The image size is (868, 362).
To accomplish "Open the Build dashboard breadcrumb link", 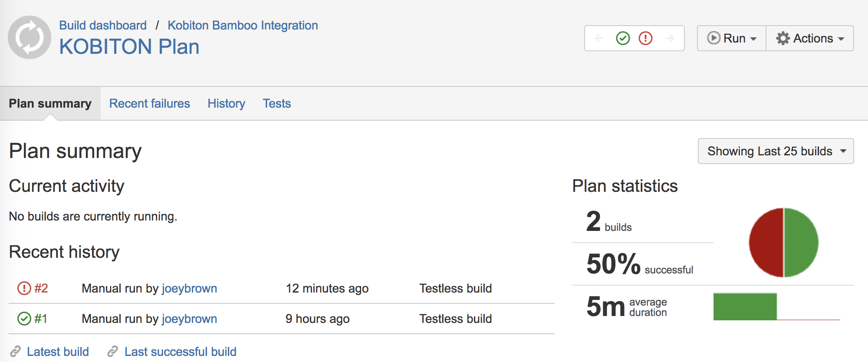I will pyautogui.click(x=103, y=25).
